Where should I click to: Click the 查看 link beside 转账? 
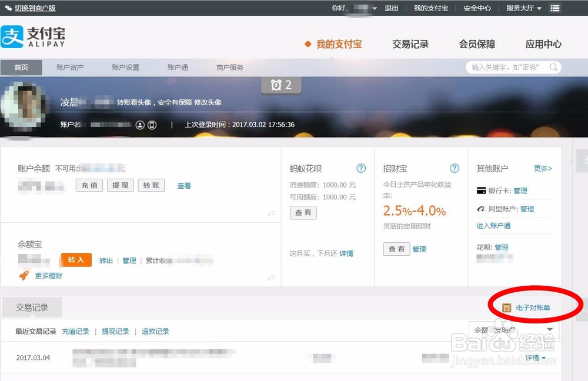tap(184, 186)
